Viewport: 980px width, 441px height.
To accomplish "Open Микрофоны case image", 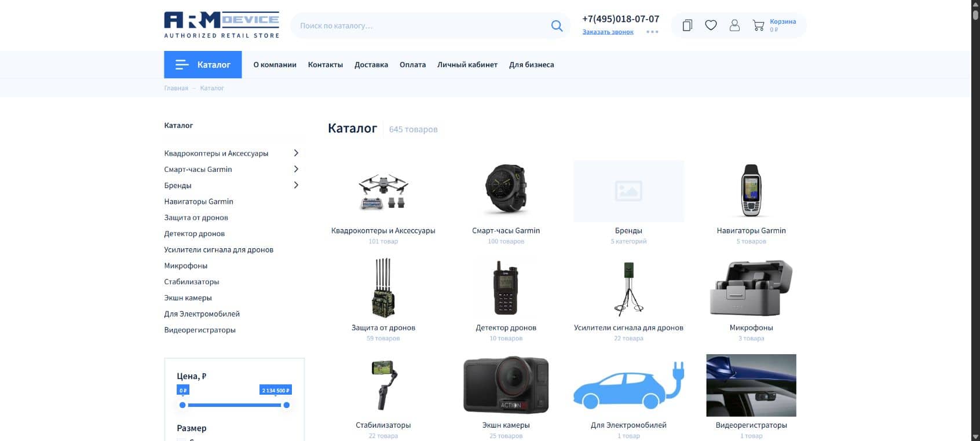I will click(x=751, y=288).
